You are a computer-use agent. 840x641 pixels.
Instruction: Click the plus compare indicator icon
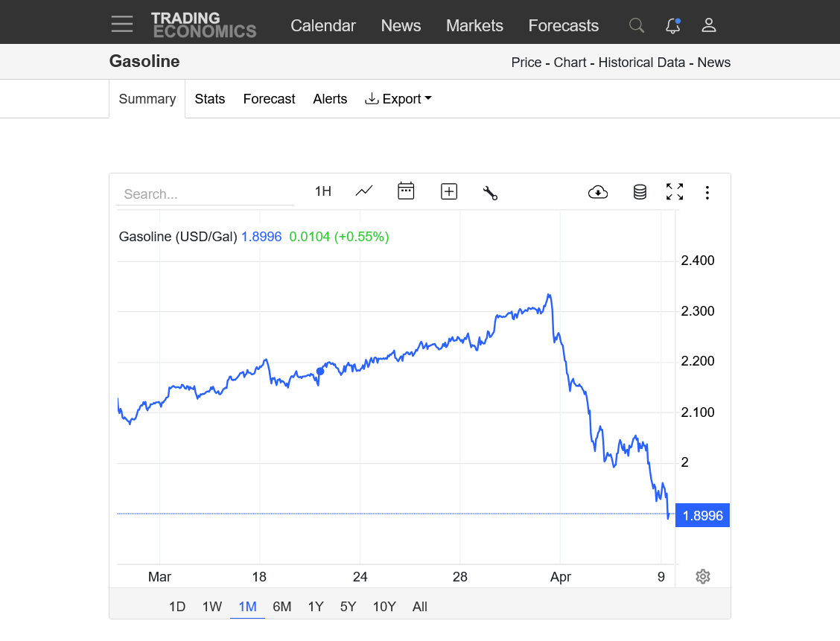[449, 191]
